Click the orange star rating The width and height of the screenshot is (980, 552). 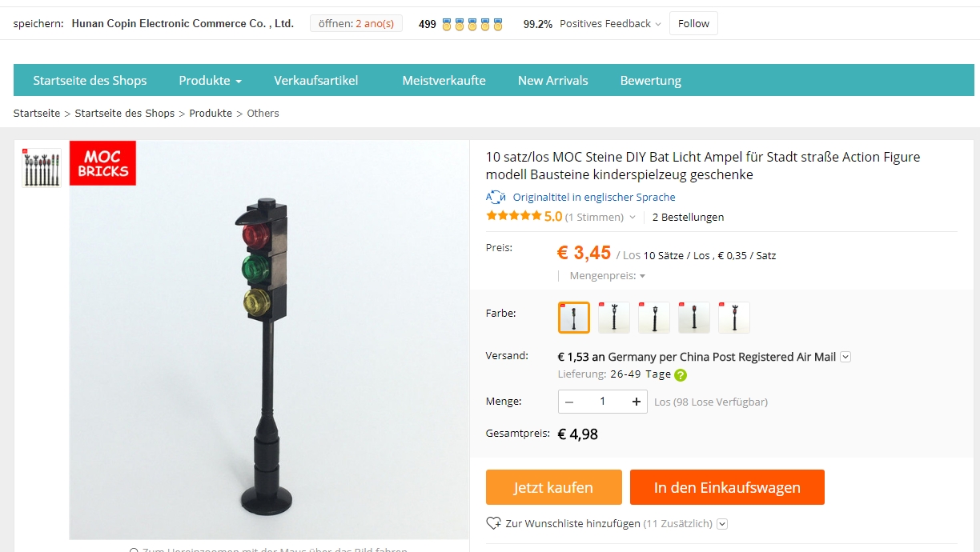point(513,216)
